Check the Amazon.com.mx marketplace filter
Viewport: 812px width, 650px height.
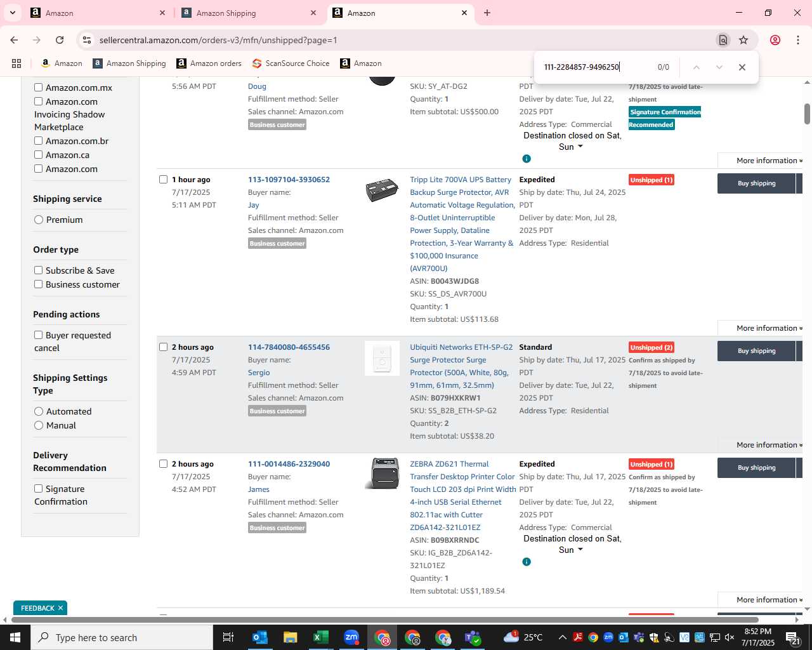[x=39, y=88]
